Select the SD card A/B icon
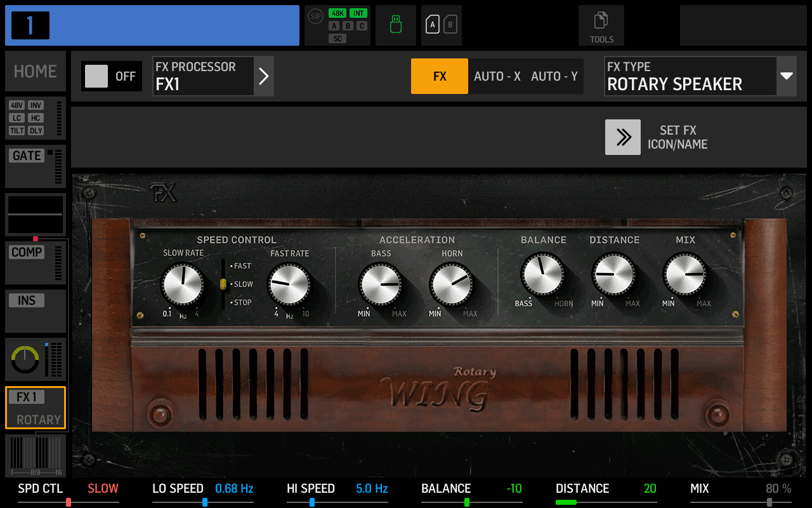 (442, 25)
